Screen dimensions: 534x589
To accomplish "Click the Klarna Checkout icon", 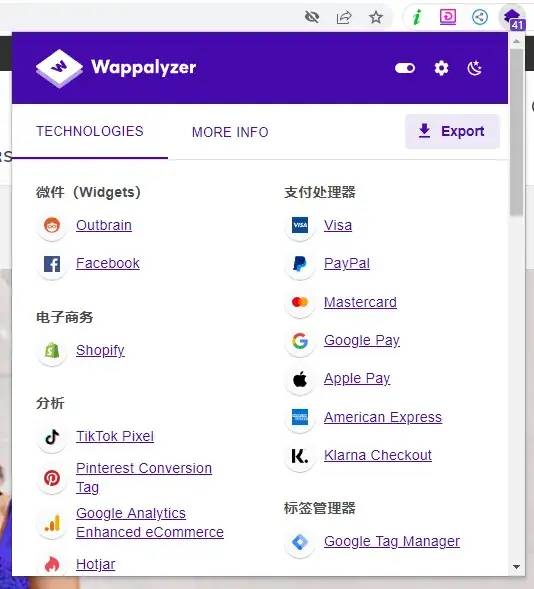I will (x=300, y=456).
